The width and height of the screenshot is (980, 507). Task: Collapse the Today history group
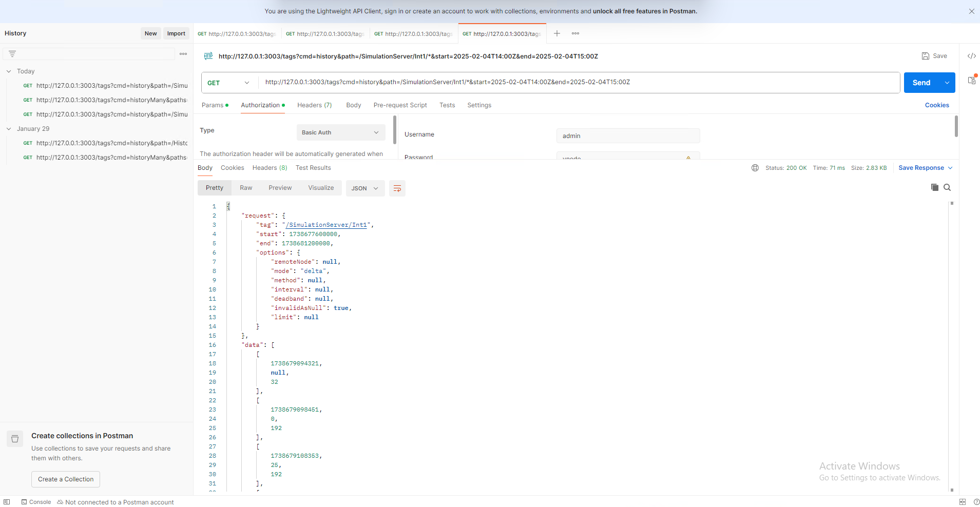(9, 71)
